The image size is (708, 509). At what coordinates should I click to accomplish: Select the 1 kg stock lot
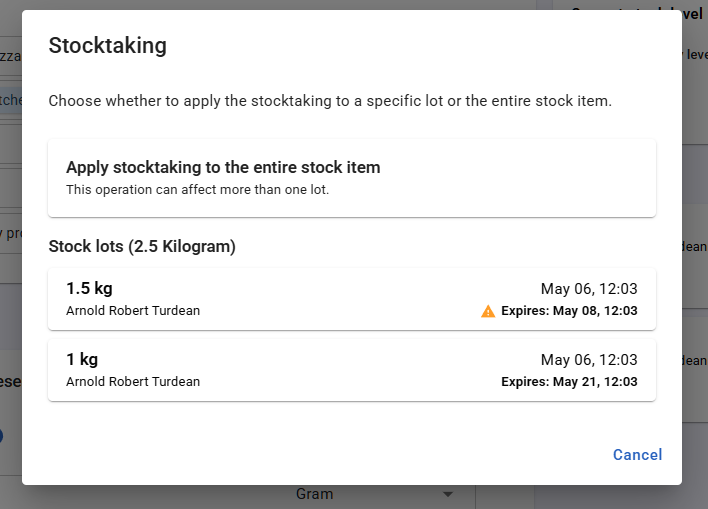tap(352, 369)
